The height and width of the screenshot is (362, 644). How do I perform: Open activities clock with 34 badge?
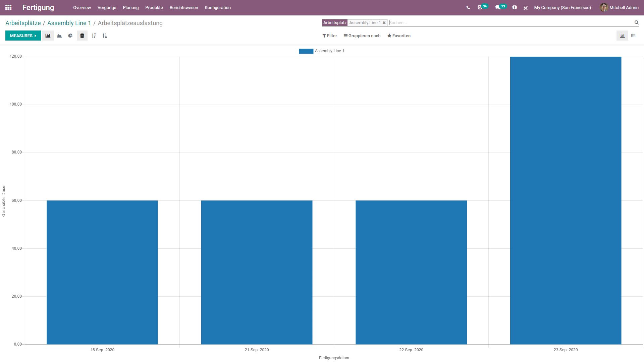[x=480, y=7]
